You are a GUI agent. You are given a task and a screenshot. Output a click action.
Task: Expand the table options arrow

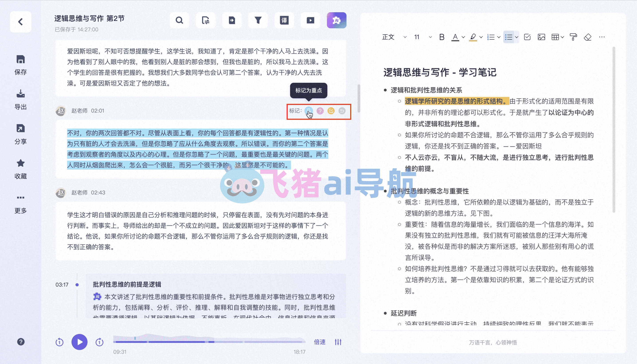click(563, 37)
